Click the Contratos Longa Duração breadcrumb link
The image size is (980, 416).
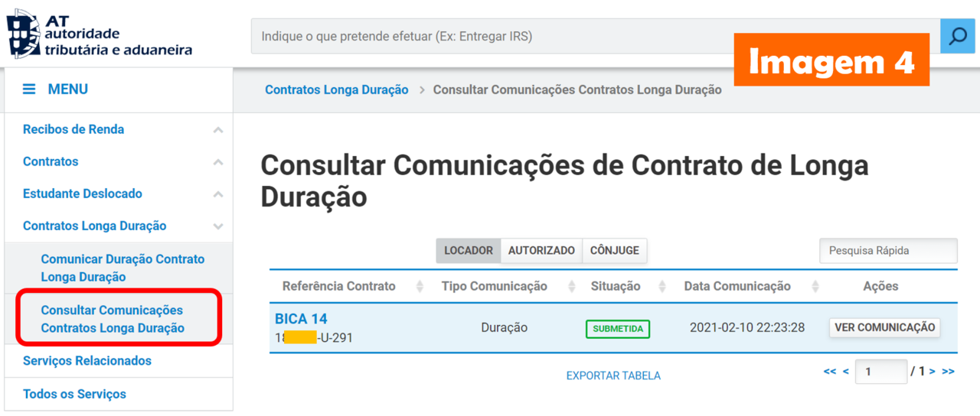point(337,89)
